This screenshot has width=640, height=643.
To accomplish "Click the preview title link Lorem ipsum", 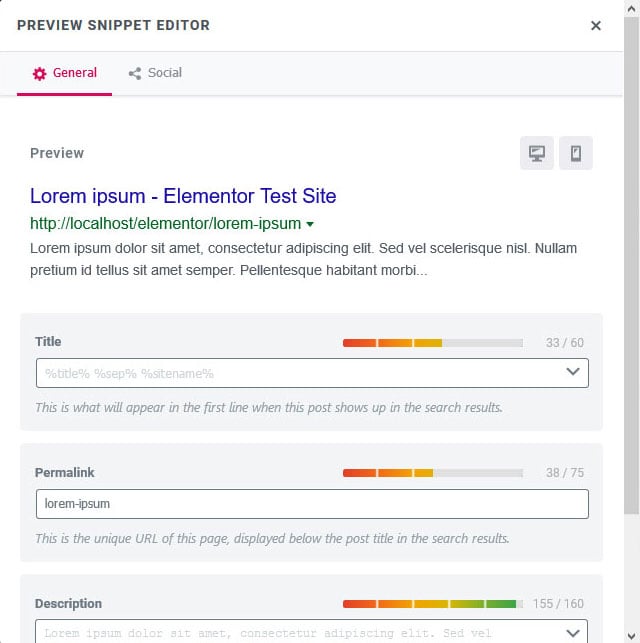I will pyautogui.click(x=183, y=196).
